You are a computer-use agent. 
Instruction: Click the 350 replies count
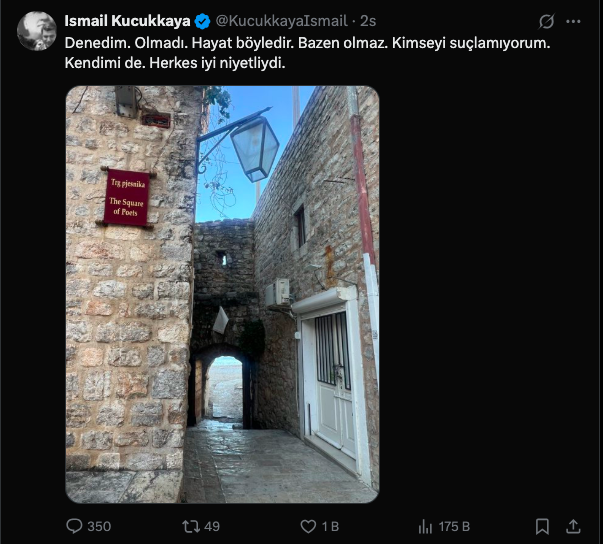click(x=99, y=526)
